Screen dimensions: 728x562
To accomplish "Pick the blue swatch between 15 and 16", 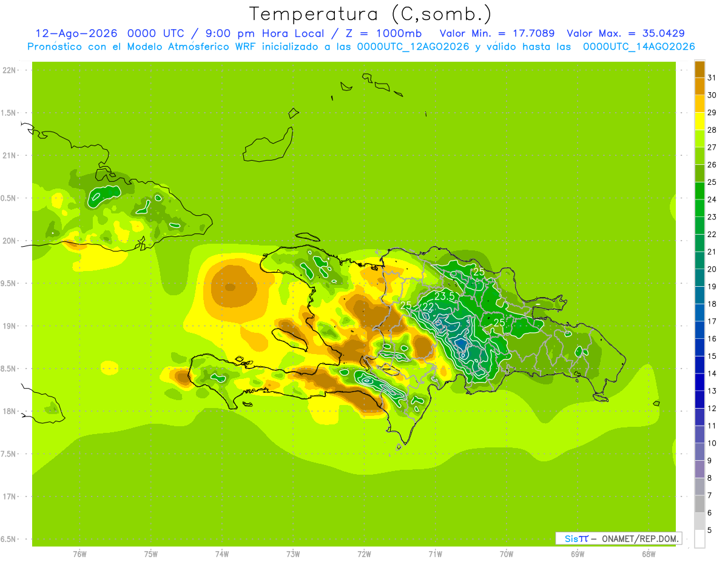I will click(699, 347).
